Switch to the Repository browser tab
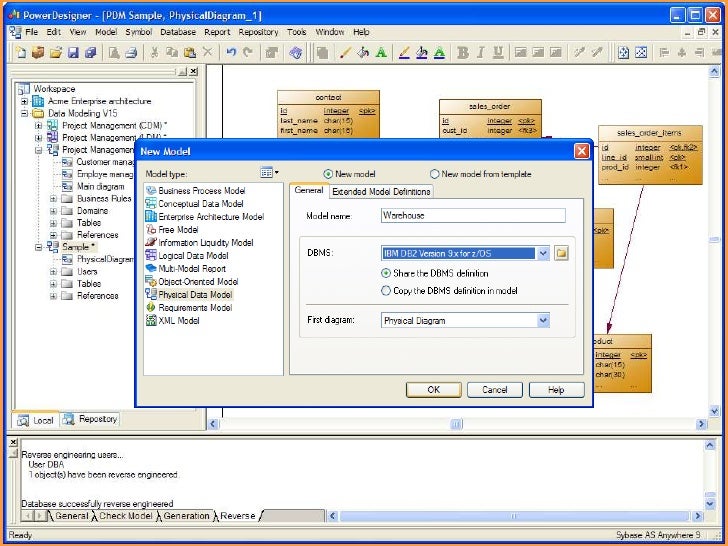Viewport: 728px width, 546px height. point(90,419)
